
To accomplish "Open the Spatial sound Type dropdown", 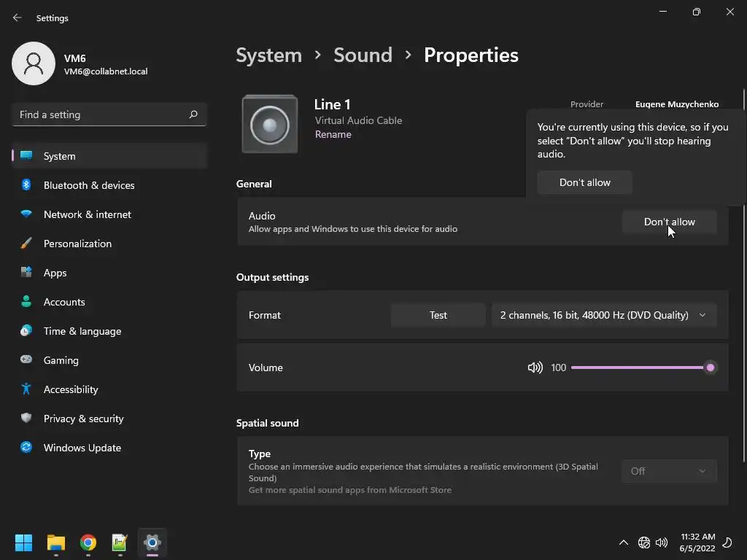I will 669,471.
